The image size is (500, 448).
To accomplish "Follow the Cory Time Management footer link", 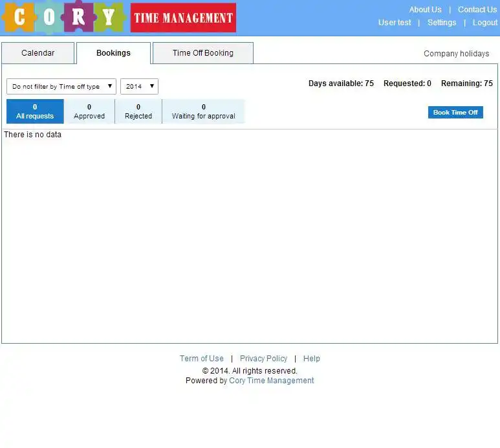I will click(x=272, y=381).
